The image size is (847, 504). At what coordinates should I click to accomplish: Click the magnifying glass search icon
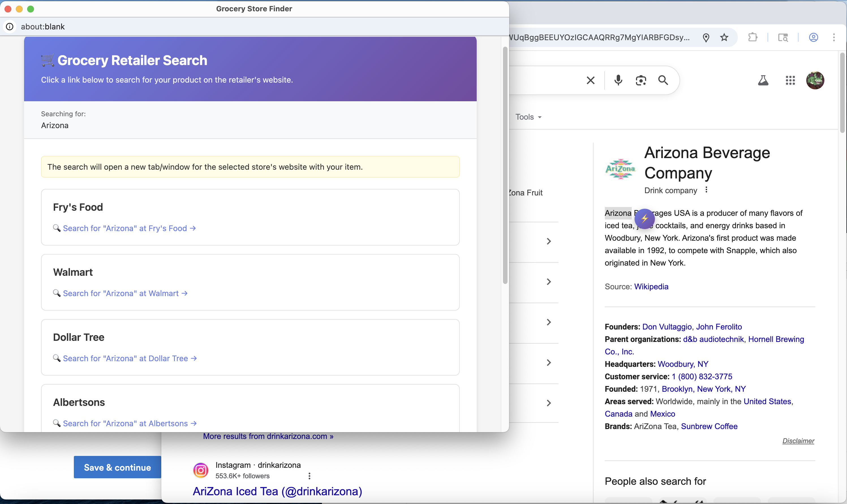click(663, 80)
